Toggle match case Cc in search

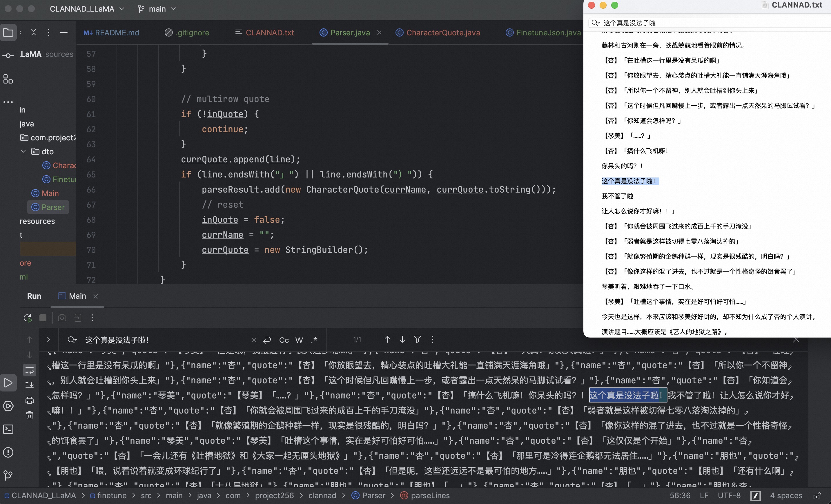(284, 340)
